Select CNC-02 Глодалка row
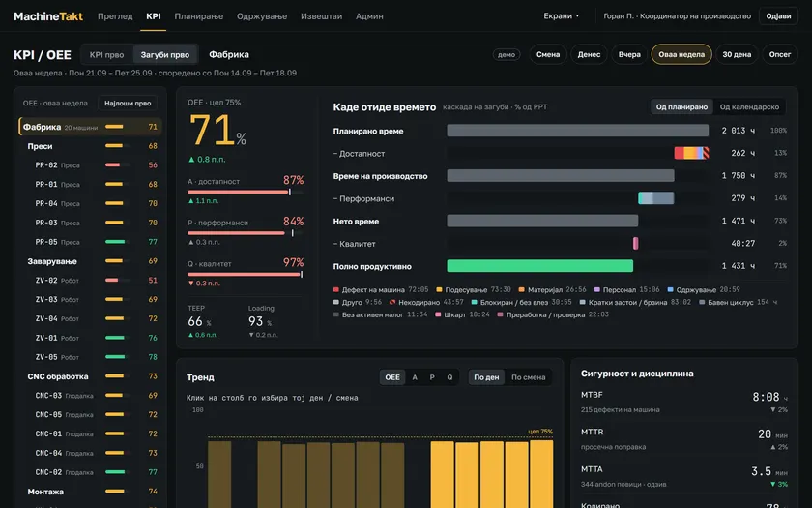This screenshot has height=508, width=812. (x=90, y=472)
